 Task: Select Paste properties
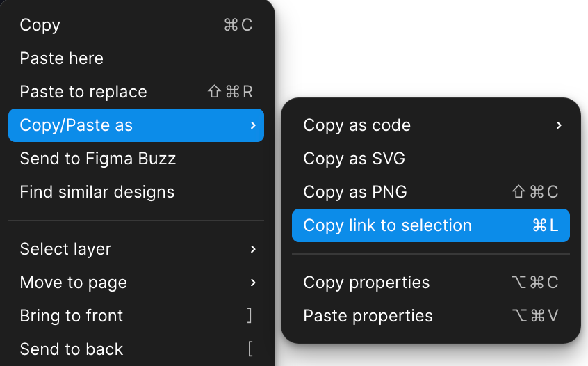point(431,316)
